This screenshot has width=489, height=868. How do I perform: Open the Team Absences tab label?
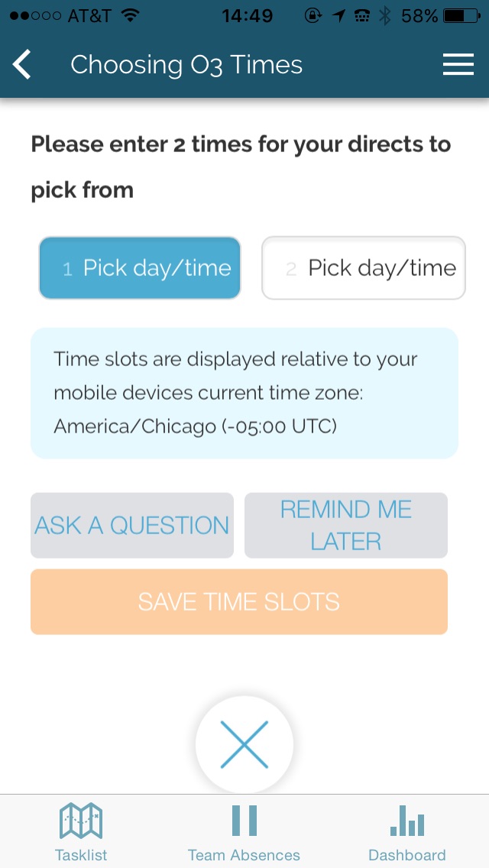coord(244,855)
